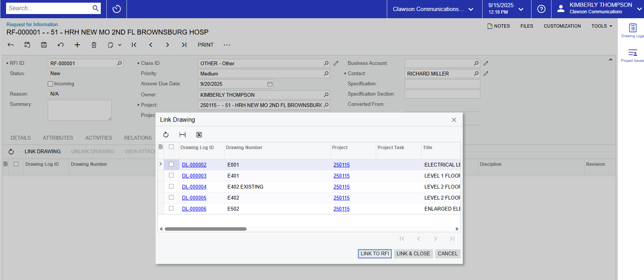
Task: Click the delete trash can toolbar icon
Action: click(x=94, y=45)
